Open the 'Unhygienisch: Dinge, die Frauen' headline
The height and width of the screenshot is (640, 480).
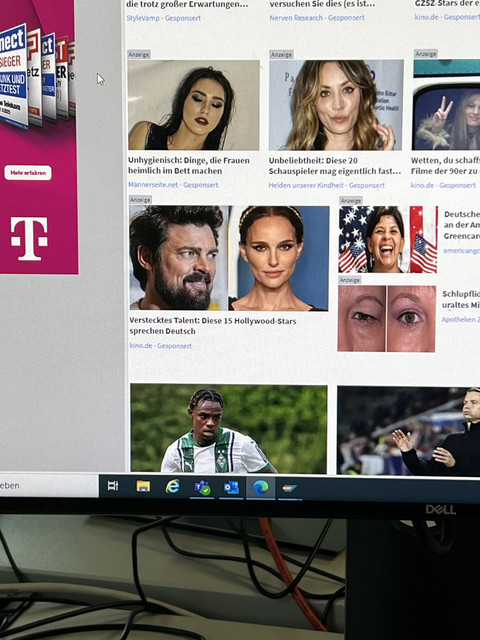point(189,166)
